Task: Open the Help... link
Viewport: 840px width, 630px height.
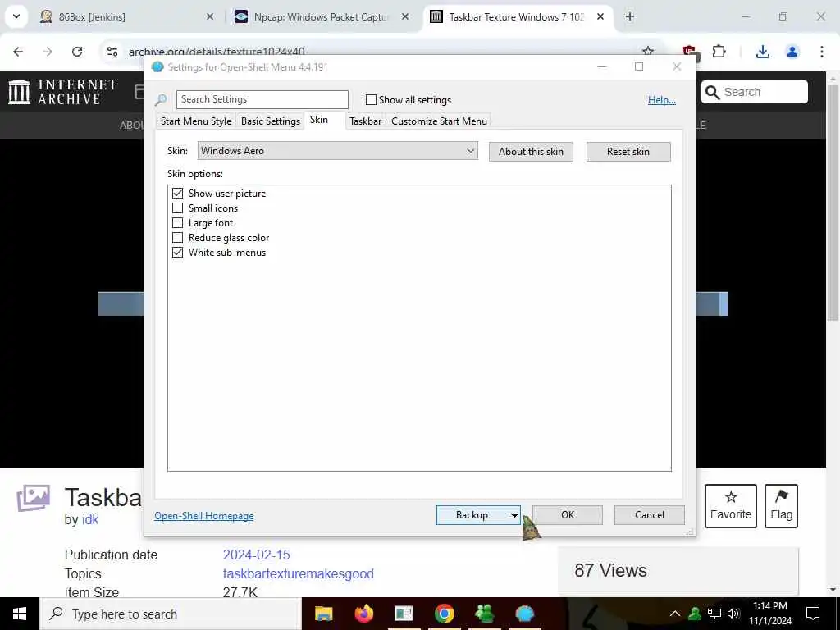Action: point(662,100)
